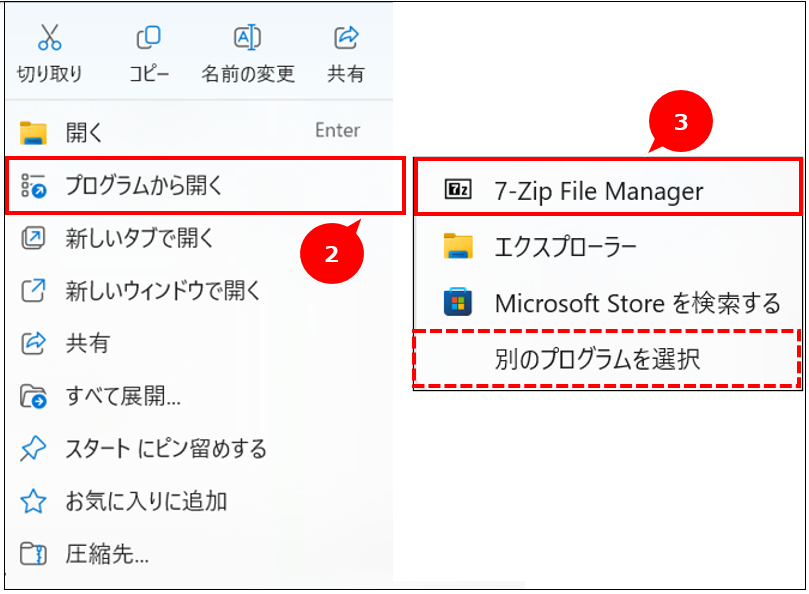
Task: Choose Microsoft Store を検索する
Action: point(608,302)
